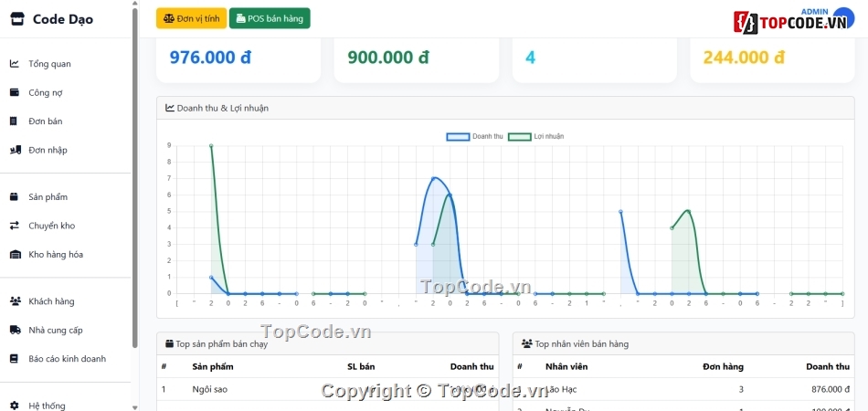This screenshot has width=868, height=411.
Task: Click the POS bán hàng button
Action: point(270,18)
